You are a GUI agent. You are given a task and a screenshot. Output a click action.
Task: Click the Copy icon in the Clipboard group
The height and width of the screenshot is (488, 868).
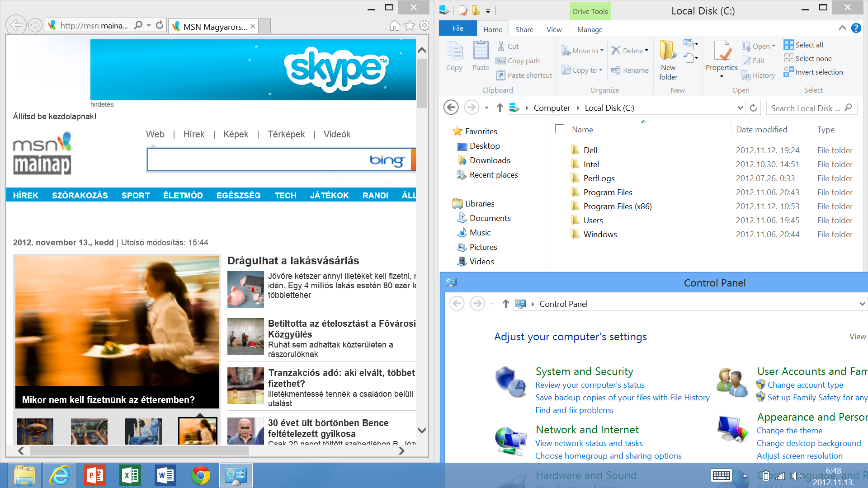tap(454, 56)
